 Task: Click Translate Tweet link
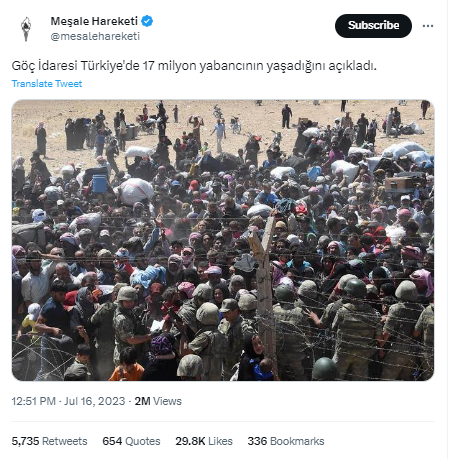coord(47,84)
